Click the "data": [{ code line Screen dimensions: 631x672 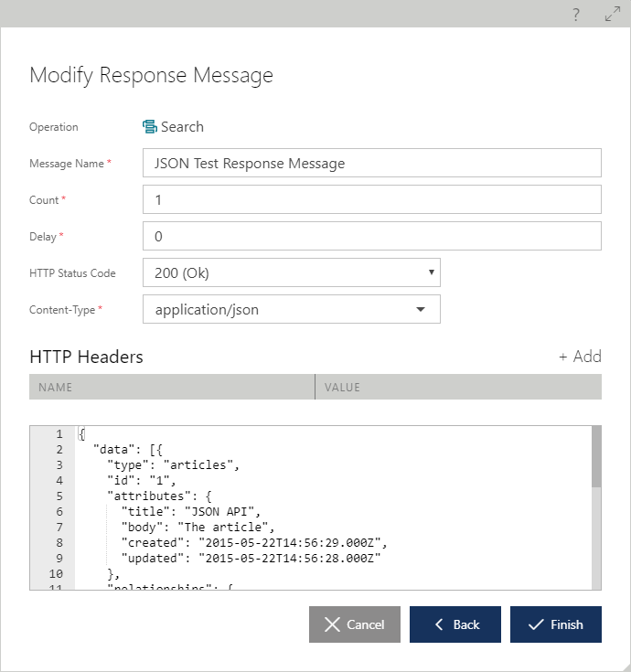click(x=128, y=450)
